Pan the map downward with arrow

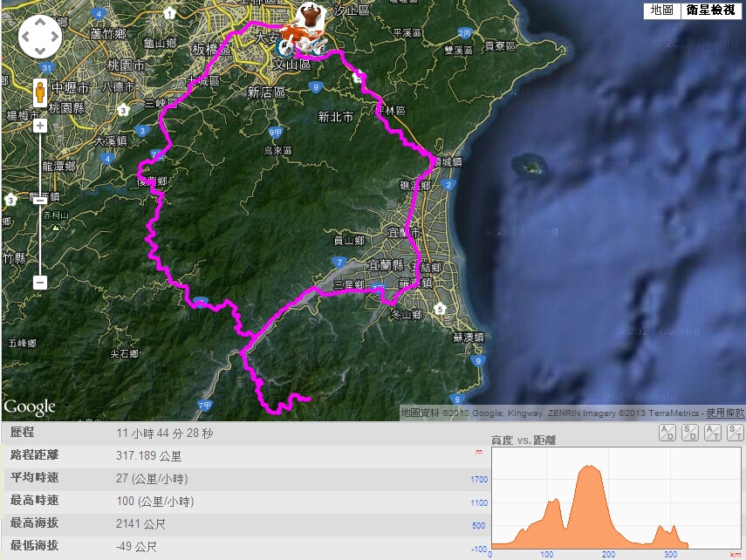pos(40,51)
